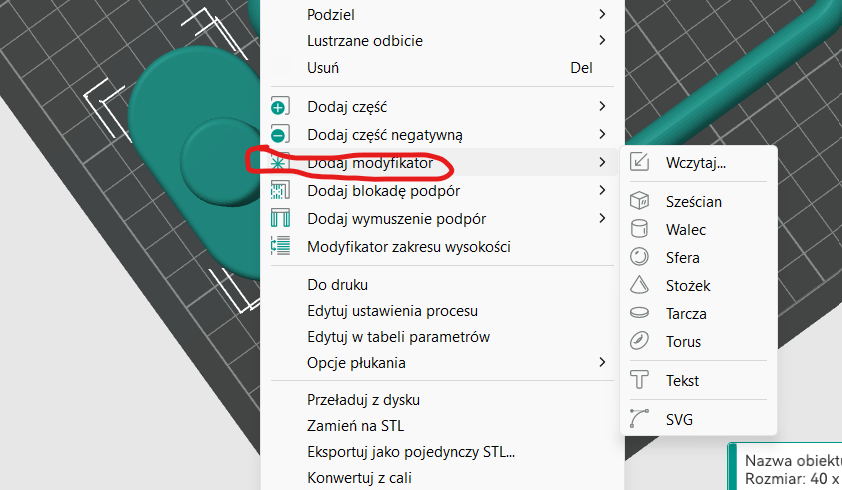Click the green plus Dodaj część icon
Viewport: 842px width, 490px height.
tap(279, 107)
